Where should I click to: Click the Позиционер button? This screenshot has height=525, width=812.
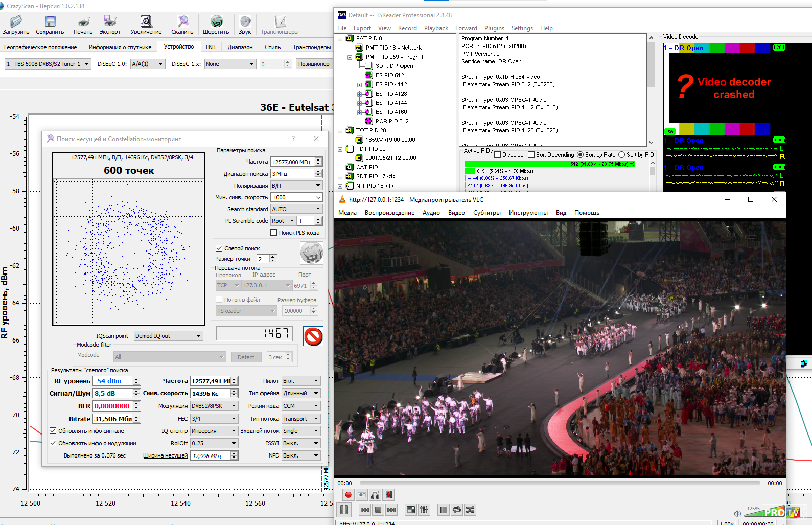point(314,64)
